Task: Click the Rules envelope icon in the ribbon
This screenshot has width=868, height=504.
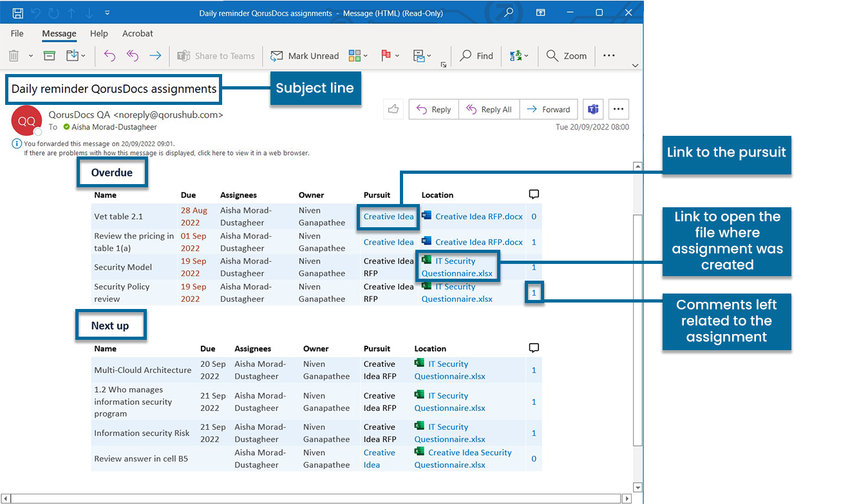Action: 419,56
